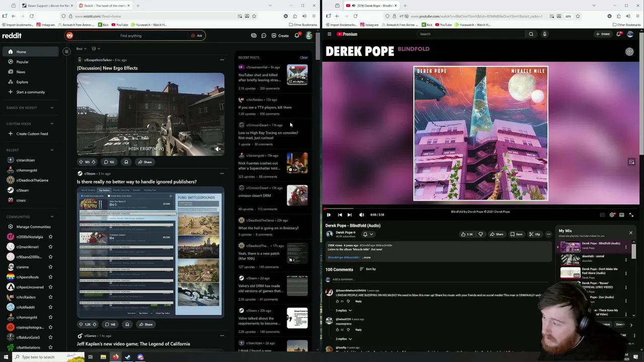Image resolution: width=644 pixels, height=362 pixels.
Task: Open options for skaviiski - unreal playlist item
Action: (x=626, y=260)
